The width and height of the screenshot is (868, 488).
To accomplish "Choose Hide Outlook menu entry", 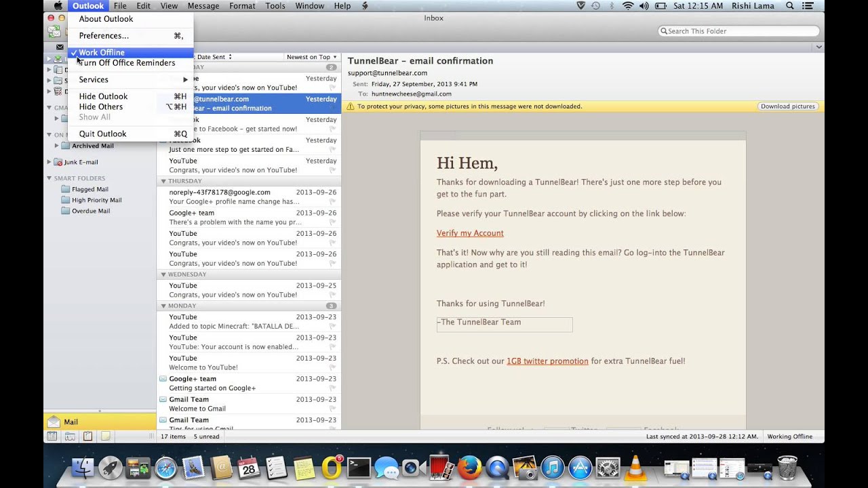I will pos(130,96).
